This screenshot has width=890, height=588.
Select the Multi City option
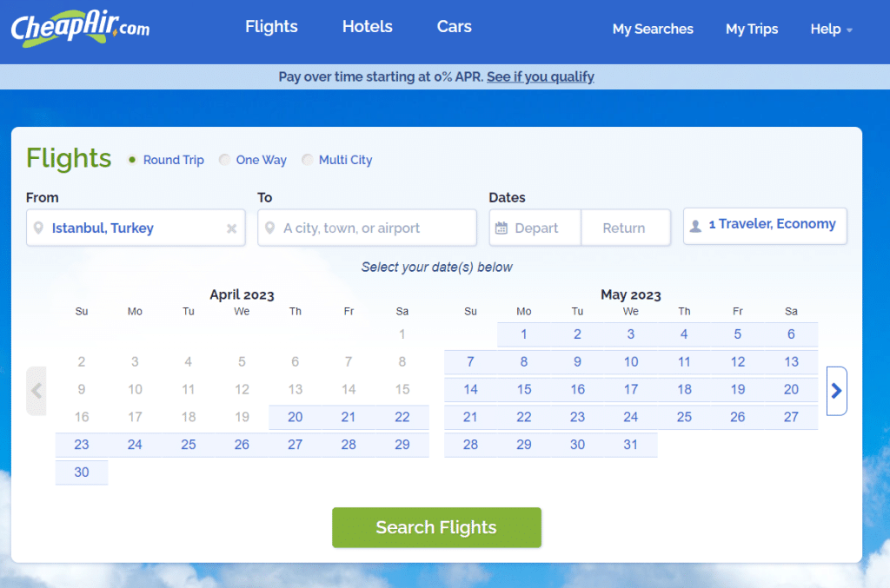[337, 160]
